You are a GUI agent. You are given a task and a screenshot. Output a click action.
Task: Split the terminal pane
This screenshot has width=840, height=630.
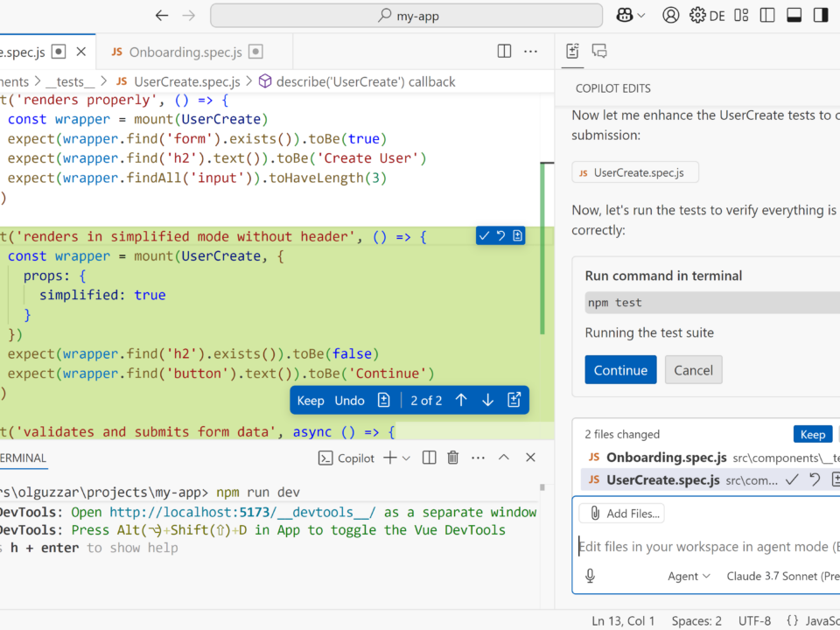[429, 458]
